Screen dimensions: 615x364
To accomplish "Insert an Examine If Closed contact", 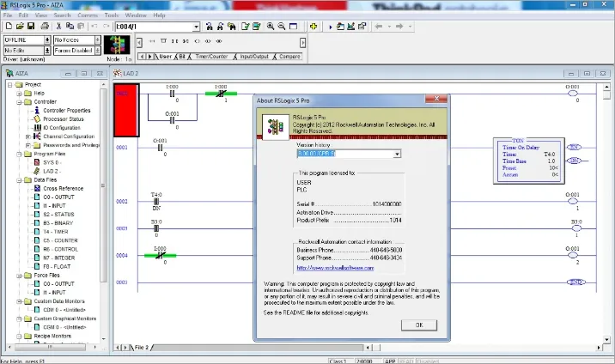I will pyautogui.click(x=174, y=40).
